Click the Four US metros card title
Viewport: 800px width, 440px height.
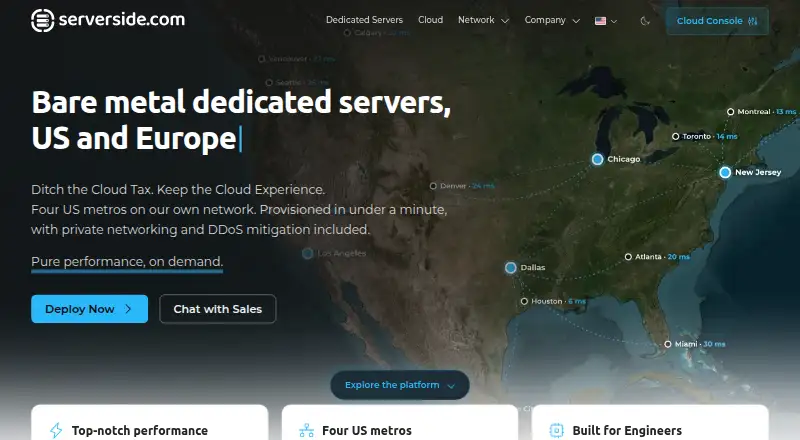click(x=367, y=430)
